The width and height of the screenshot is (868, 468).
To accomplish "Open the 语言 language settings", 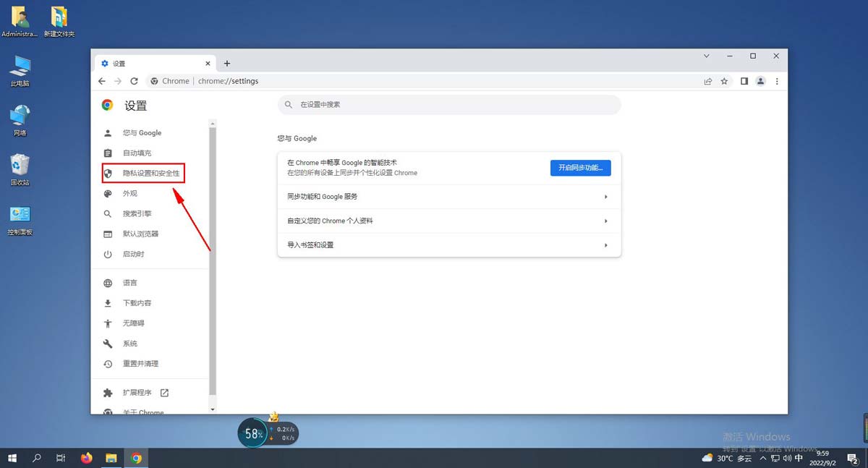I will [x=129, y=283].
